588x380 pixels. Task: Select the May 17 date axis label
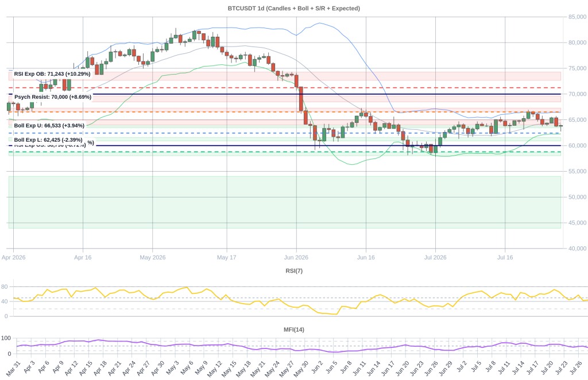227,258
